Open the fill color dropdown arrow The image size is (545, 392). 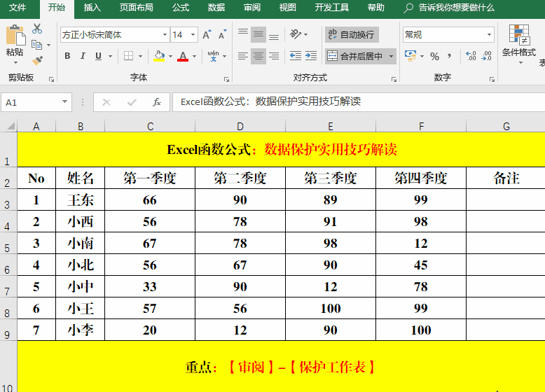(x=170, y=56)
